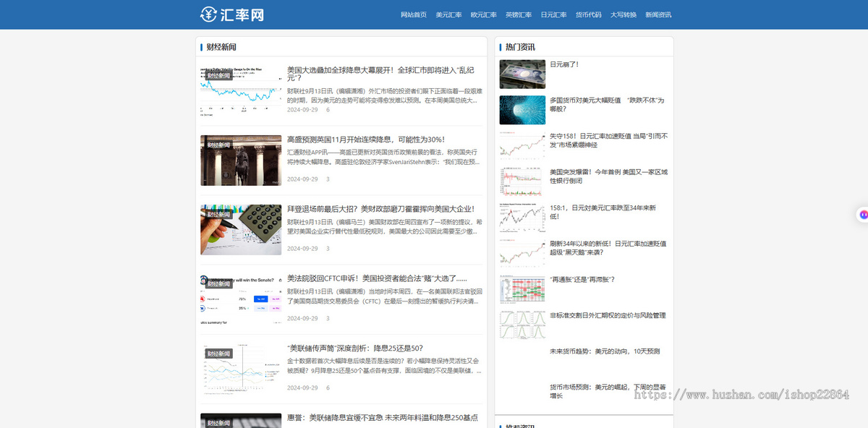Select 欧元汇率 in top navigation

483,14
